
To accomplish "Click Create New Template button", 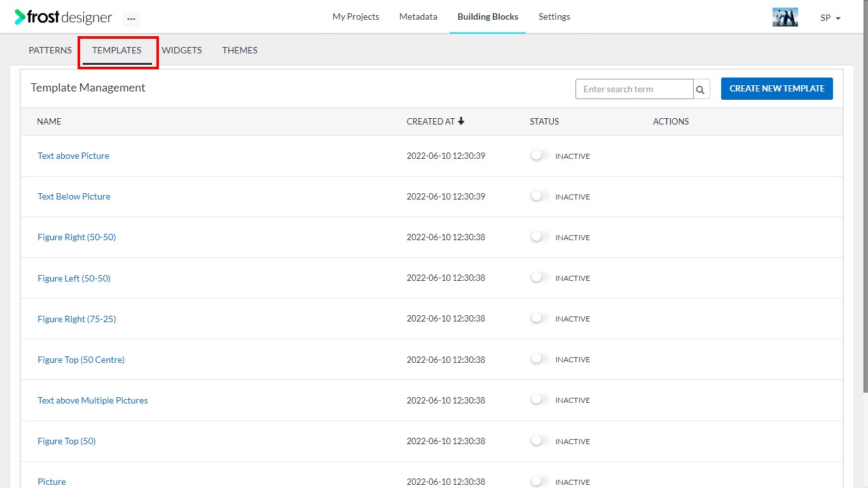I will (776, 88).
